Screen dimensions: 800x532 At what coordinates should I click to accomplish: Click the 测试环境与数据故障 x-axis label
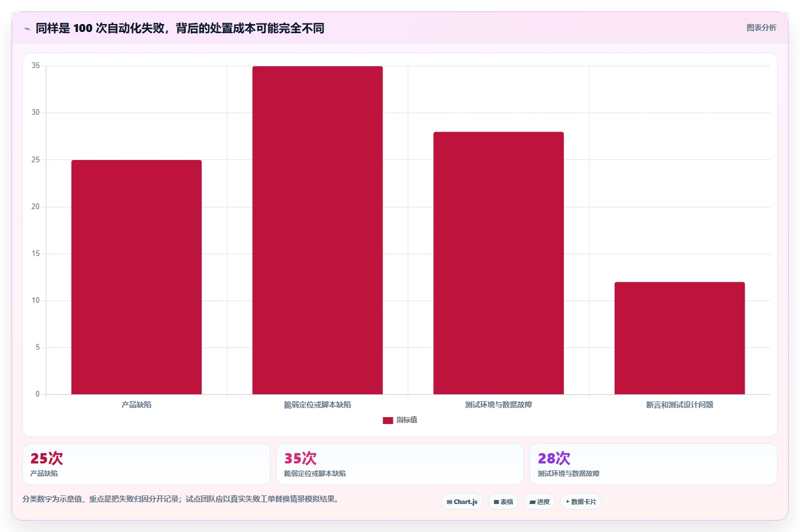point(499,405)
